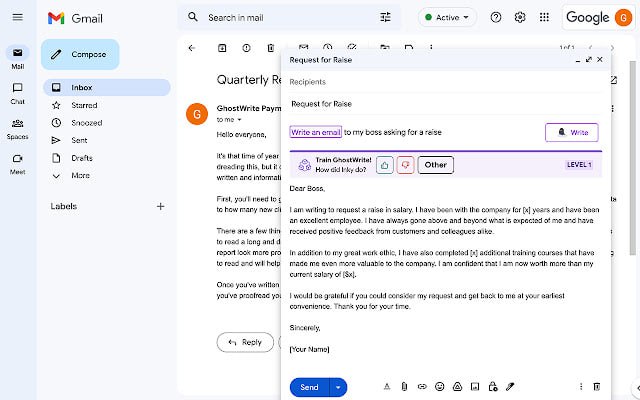Expand the More item in sidebar
640x400 pixels.
(x=80, y=175)
